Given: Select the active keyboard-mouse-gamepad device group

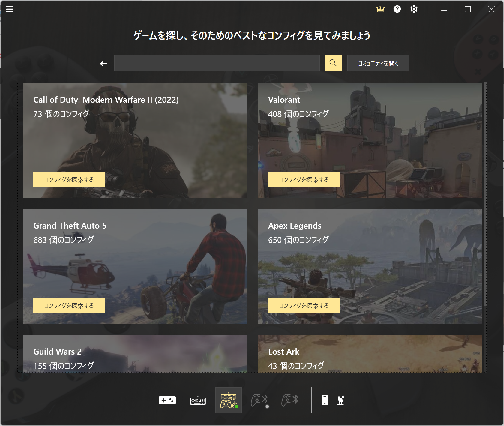Looking at the screenshot, I should tap(228, 400).
